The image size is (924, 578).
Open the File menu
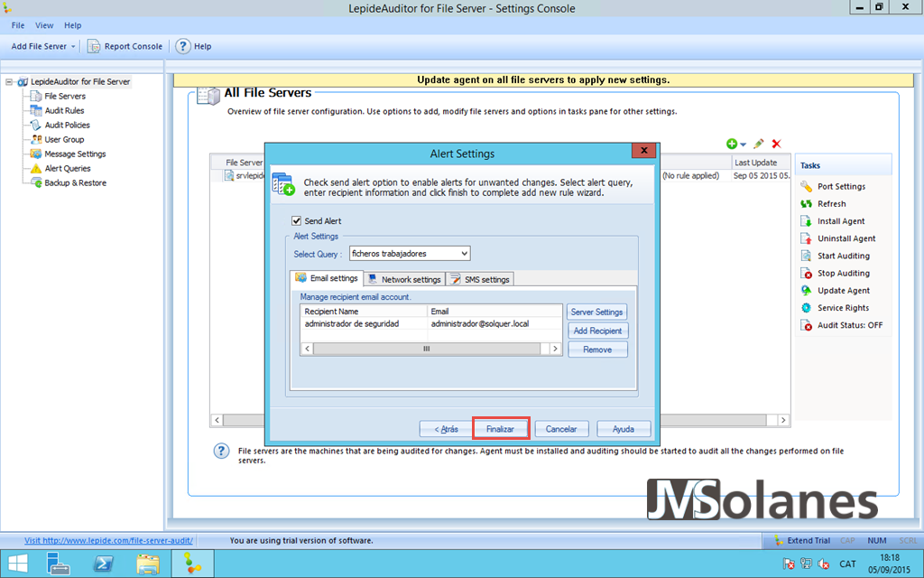(18, 25)
